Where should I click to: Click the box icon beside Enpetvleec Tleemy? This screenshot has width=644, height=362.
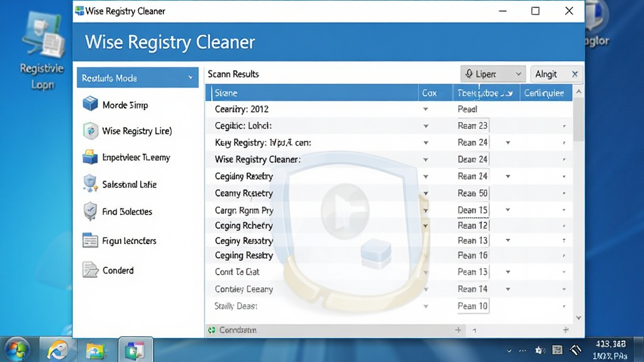tap(90, 156)
